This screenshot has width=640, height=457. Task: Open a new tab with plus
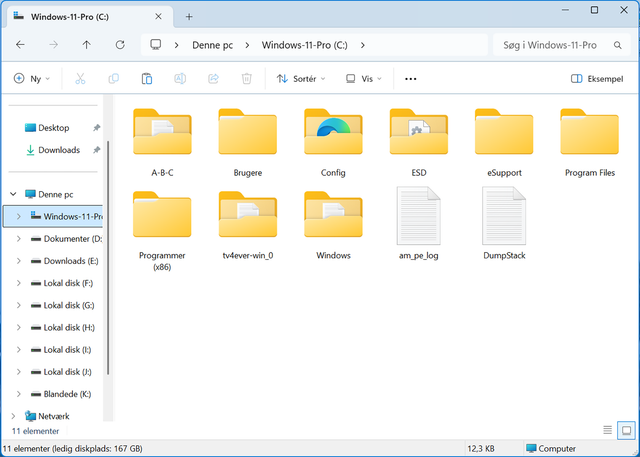189,17
